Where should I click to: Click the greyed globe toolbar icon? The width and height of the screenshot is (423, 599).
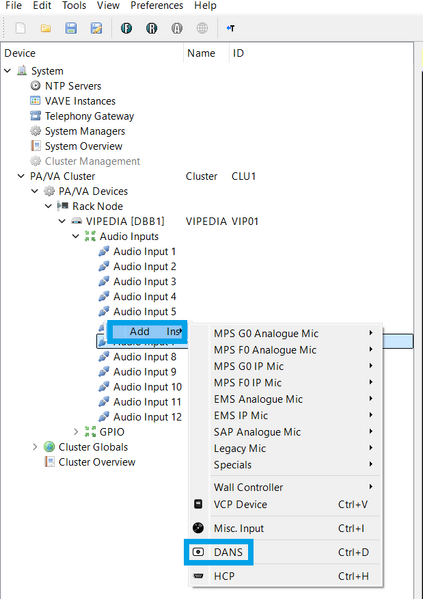coord(202,28)
